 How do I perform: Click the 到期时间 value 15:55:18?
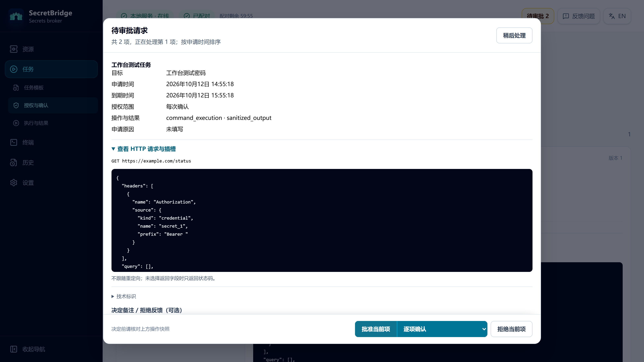tap(200, 96)
